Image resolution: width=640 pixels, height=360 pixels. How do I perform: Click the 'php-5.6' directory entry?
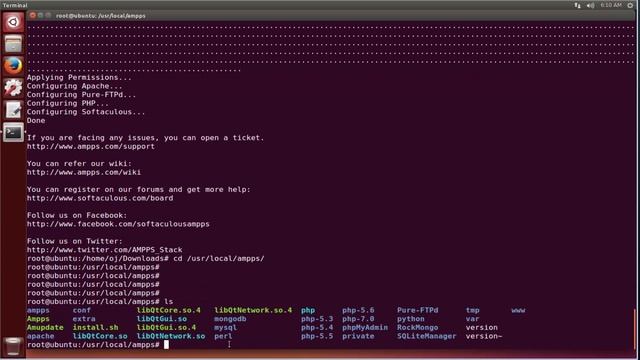coord(358,310)
